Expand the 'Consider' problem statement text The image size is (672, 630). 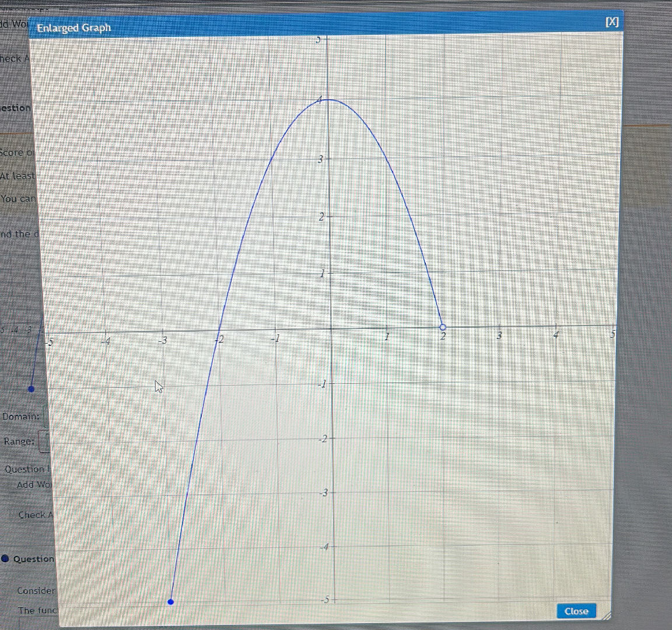[x=36, y=590]
